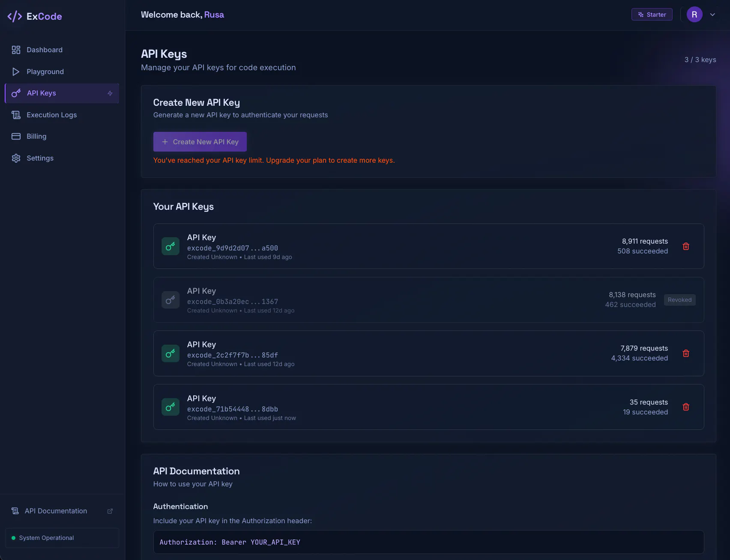This screenshot has width=730, height=560.
Task: Click the ExCode logo icon
Action: click(15, 16)
